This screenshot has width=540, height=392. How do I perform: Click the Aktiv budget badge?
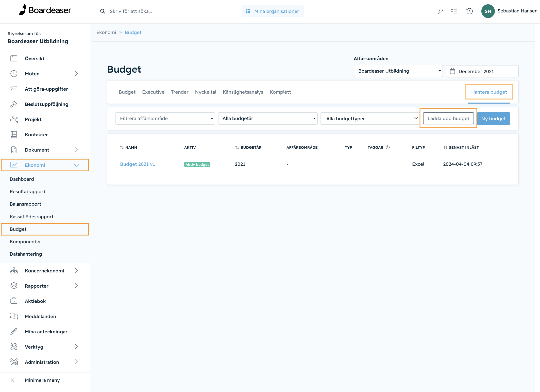click(x=197, y=164)
